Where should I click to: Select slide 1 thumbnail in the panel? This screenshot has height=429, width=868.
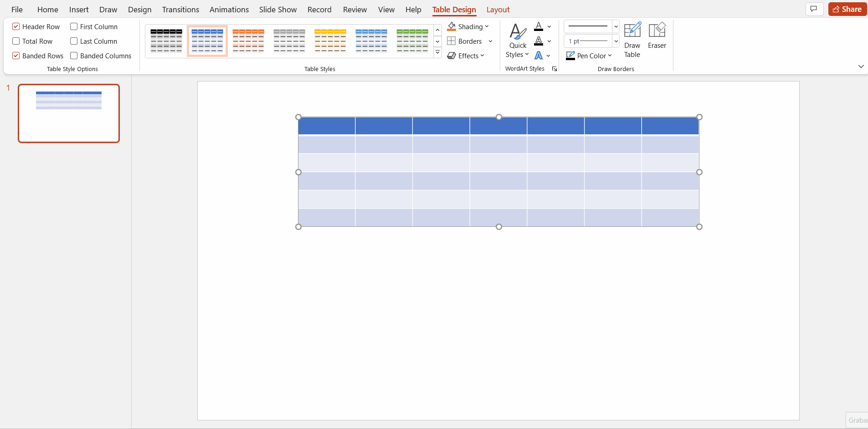click(69, 113)
